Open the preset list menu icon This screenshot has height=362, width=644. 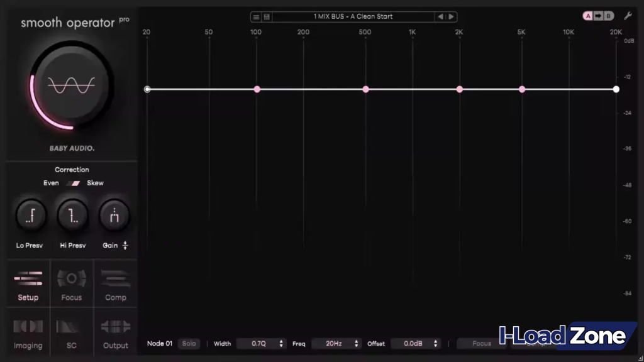tap(256, 17)
